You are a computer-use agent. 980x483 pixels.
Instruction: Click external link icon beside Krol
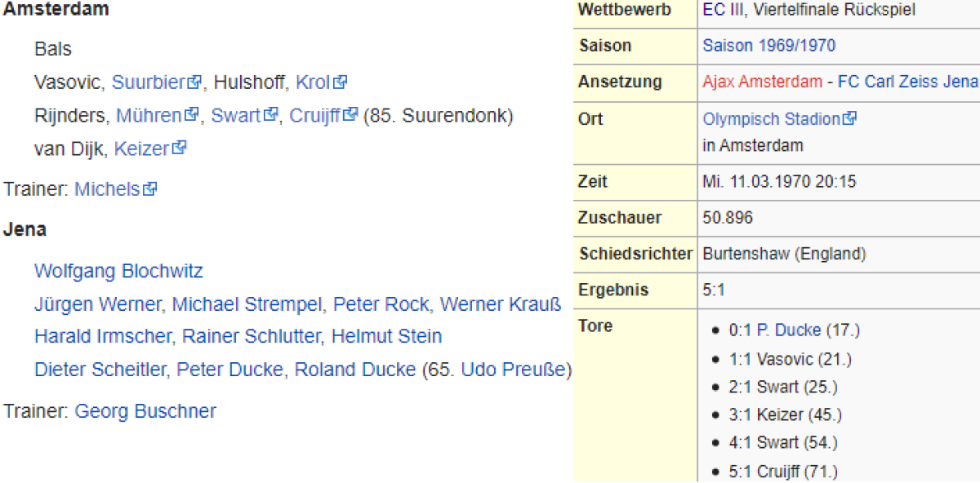[341, 82]
